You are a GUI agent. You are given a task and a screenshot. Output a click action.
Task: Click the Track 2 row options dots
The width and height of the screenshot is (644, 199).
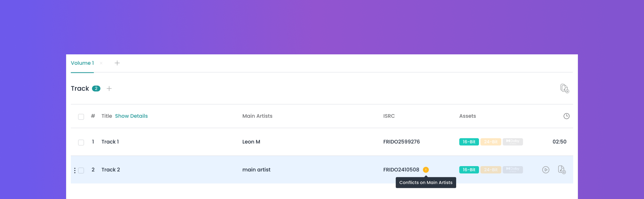click(x=75, y=170)
